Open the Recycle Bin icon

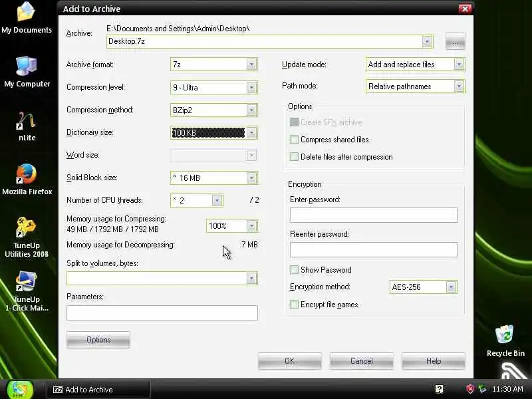pyautogui.click(x=505, y=341)
